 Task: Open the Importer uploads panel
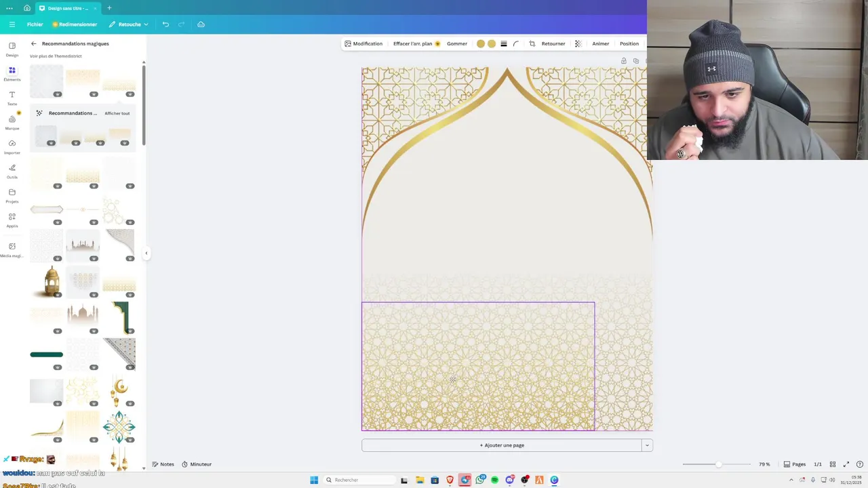click(12, 146)
